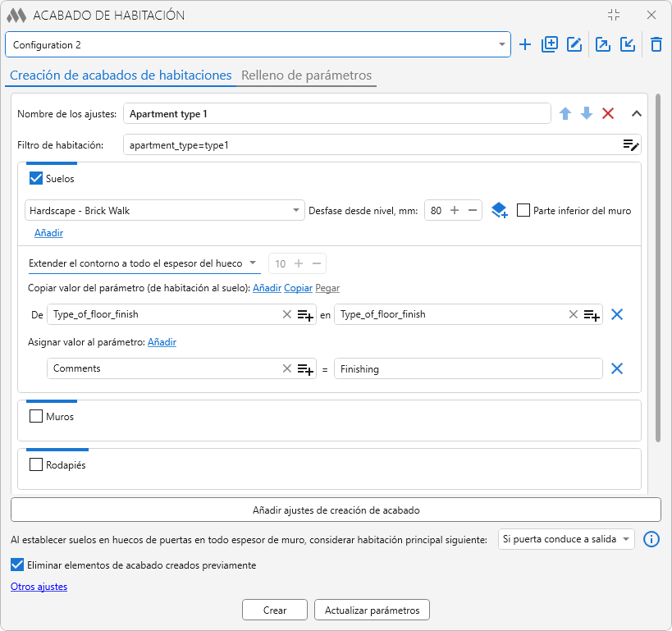Pick parameter for 'en' Type_of_floor_finish field

coord(592,315)
